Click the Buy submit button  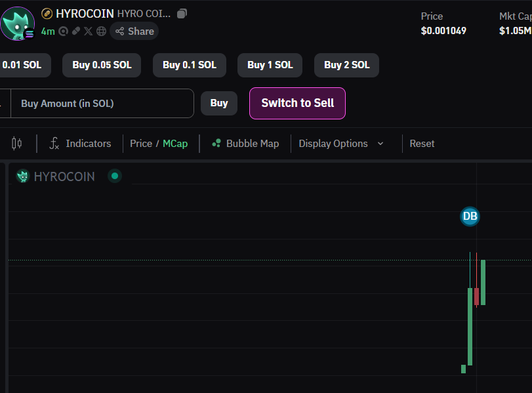[x=219, y=103]
